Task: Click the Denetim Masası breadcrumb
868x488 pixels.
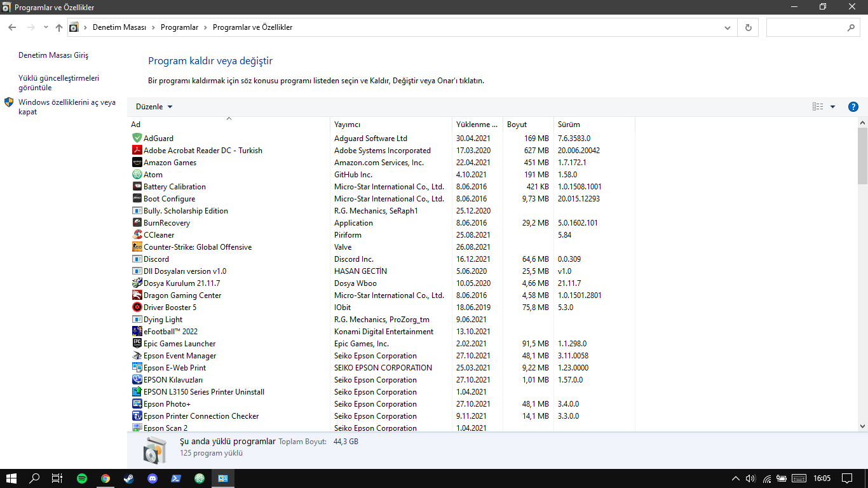Action: coord(119,28)
